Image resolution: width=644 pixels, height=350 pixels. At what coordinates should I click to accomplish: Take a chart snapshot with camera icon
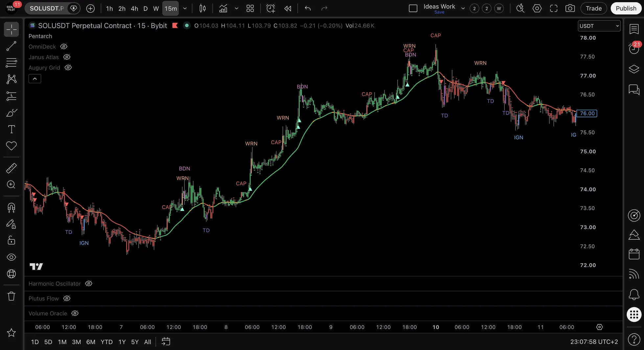(x=570, y=9)
